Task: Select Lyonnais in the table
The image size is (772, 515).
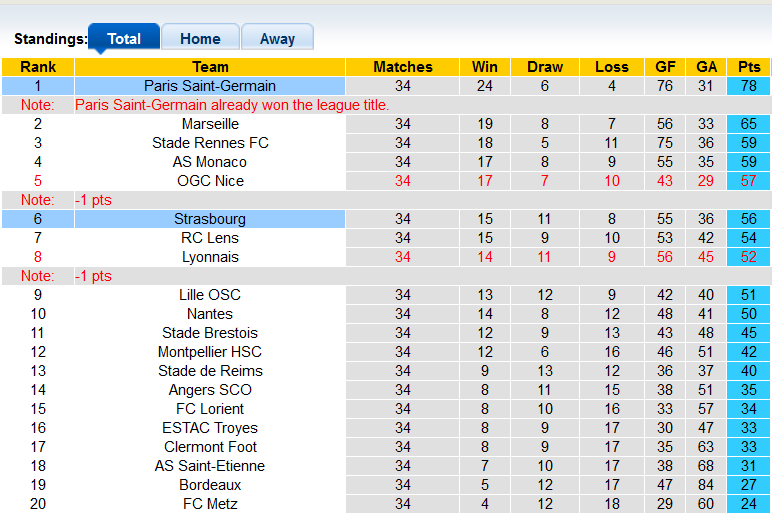Action: tap(210, 257)
